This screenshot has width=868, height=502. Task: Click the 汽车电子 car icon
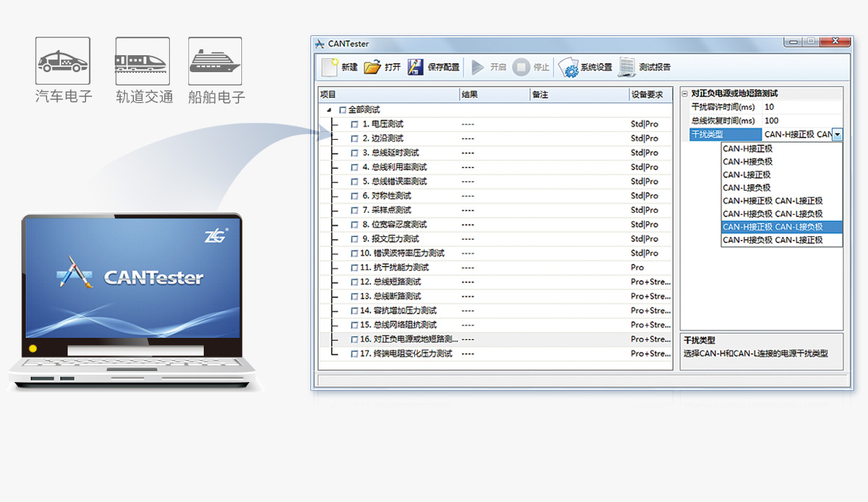point(63,61)
